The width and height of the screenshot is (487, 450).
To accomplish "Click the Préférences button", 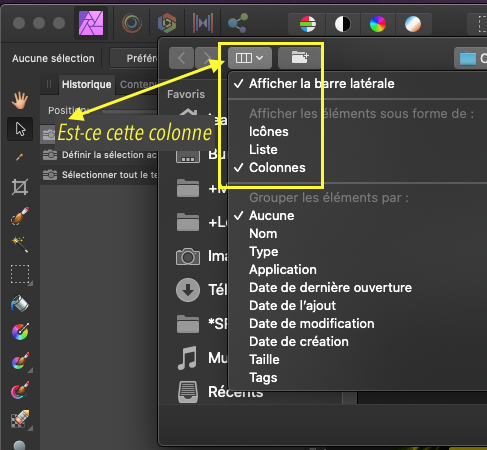I will 134,58.
